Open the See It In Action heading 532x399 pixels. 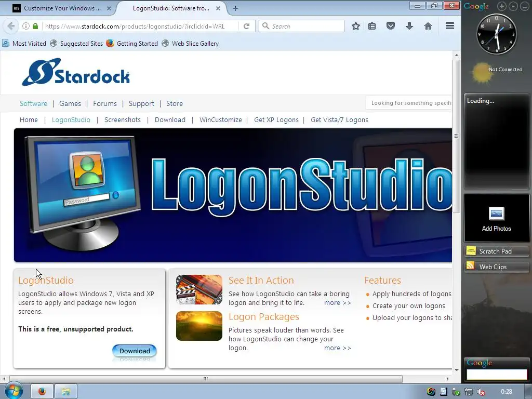tap(261, 280)
